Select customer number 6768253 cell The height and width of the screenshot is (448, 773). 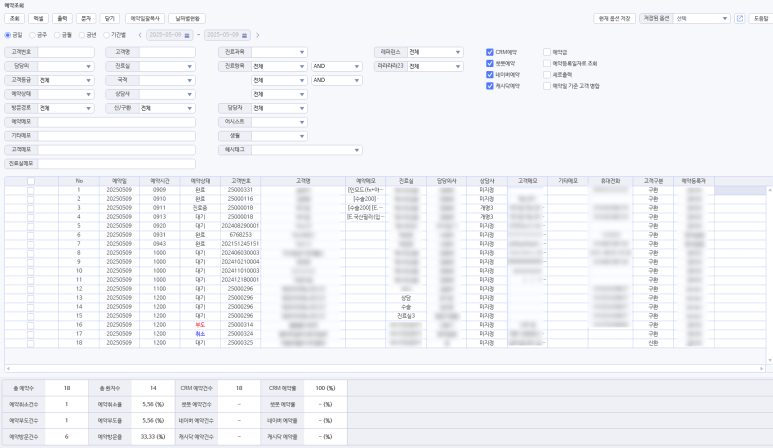click(x=240, y=235)
